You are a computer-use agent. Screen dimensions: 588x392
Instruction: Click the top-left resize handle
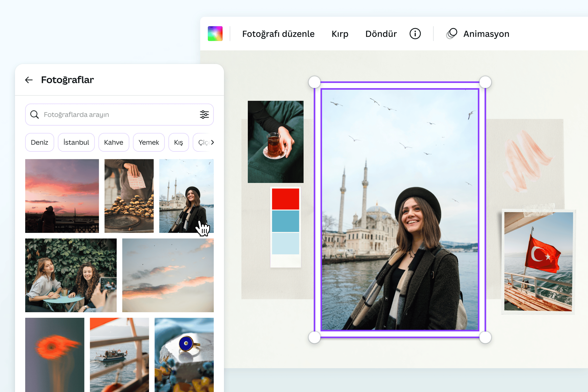coord(315,82)
